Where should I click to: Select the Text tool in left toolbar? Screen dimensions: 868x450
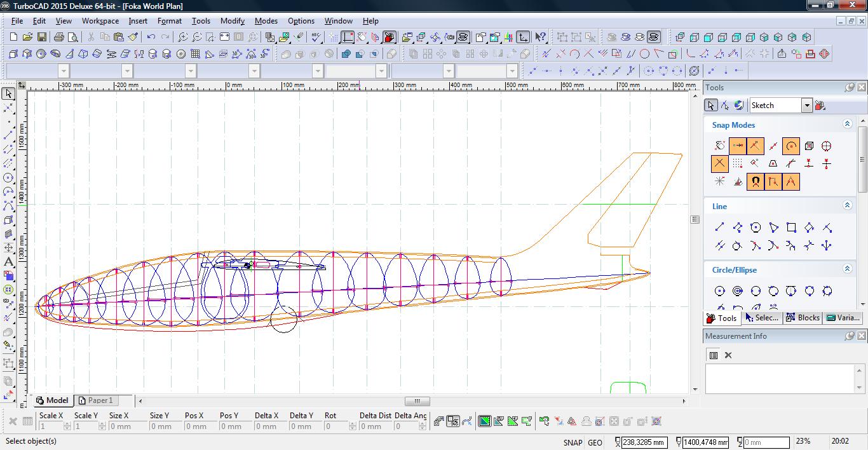click(8, 262)
